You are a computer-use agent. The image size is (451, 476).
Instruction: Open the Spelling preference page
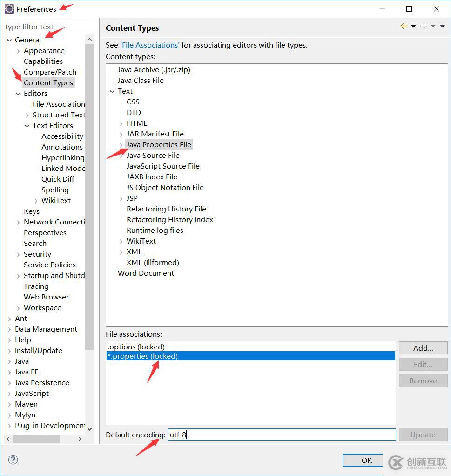click(x=55, y=190)
